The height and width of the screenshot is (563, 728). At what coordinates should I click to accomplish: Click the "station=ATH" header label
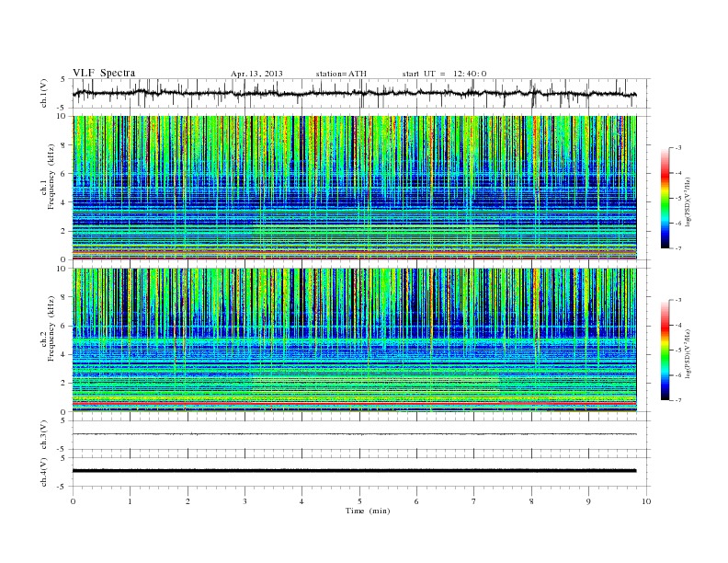341,74
